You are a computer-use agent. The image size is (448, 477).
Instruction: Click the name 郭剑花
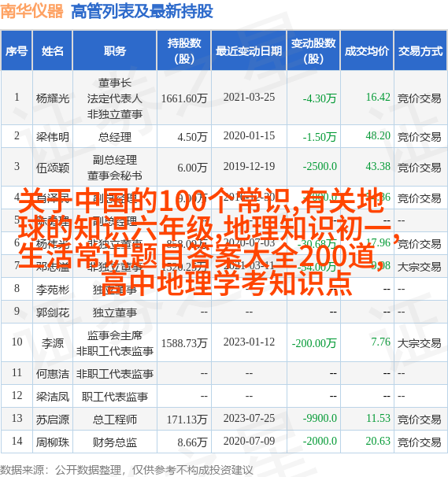pyautogui.click(x=53, y=312)
